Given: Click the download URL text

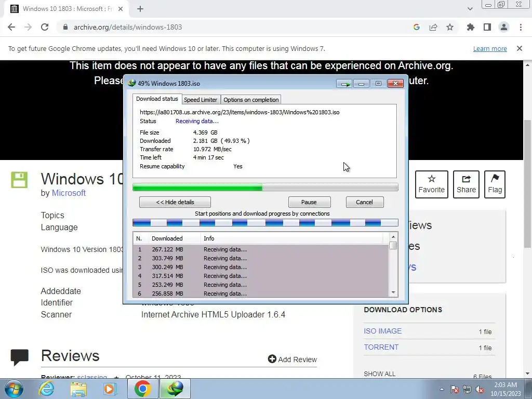Looking at the screenshot, I should point(240,112).
